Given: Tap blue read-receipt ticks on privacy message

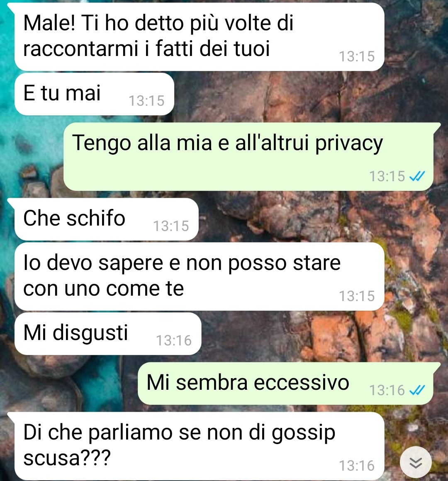Looking at the screenshot, I should pyautogui.click(x=417, y=176).
